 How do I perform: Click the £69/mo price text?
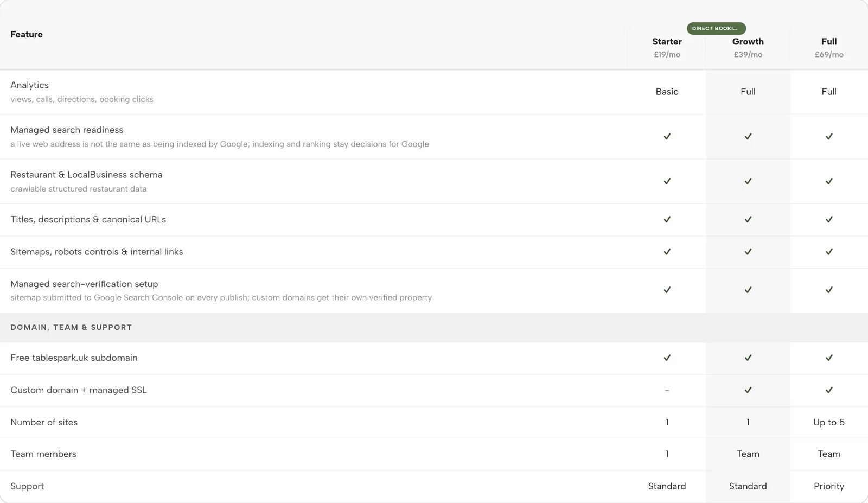tap(829, 55)
